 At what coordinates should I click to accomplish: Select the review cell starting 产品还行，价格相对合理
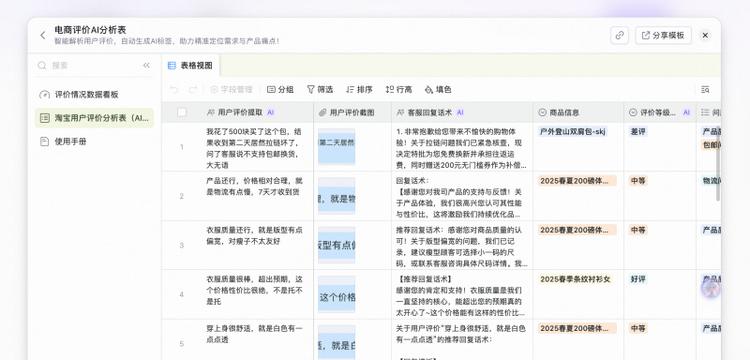(x=257, y=196)
